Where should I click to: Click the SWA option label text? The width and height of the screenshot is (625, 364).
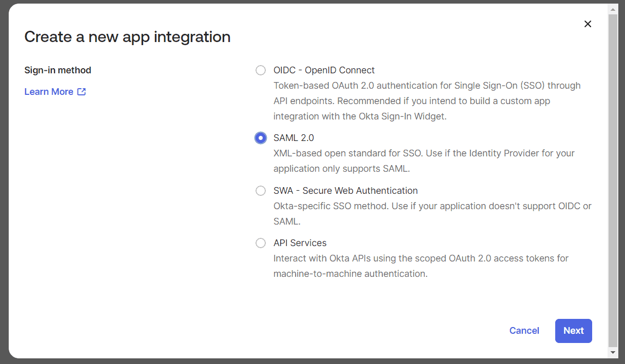[x=345, y=190]
